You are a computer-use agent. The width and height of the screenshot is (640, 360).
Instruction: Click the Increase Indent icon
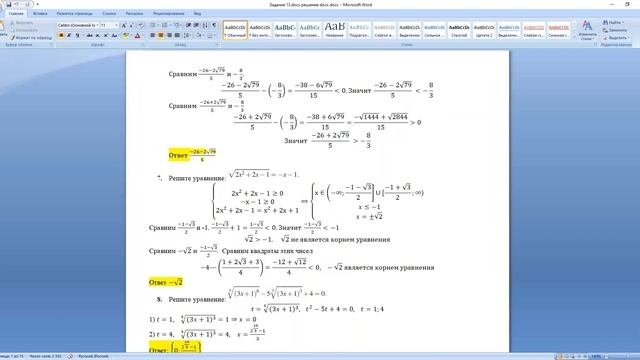coord(196,25)
